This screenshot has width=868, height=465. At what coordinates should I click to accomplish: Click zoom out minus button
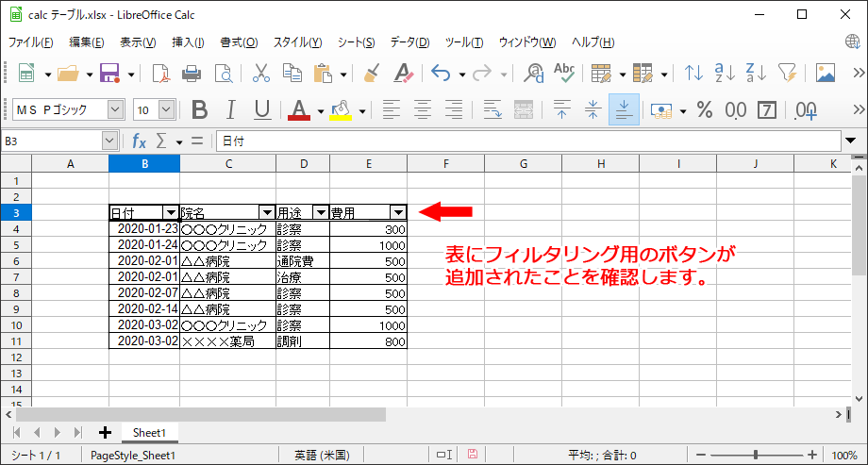(700, 455)
